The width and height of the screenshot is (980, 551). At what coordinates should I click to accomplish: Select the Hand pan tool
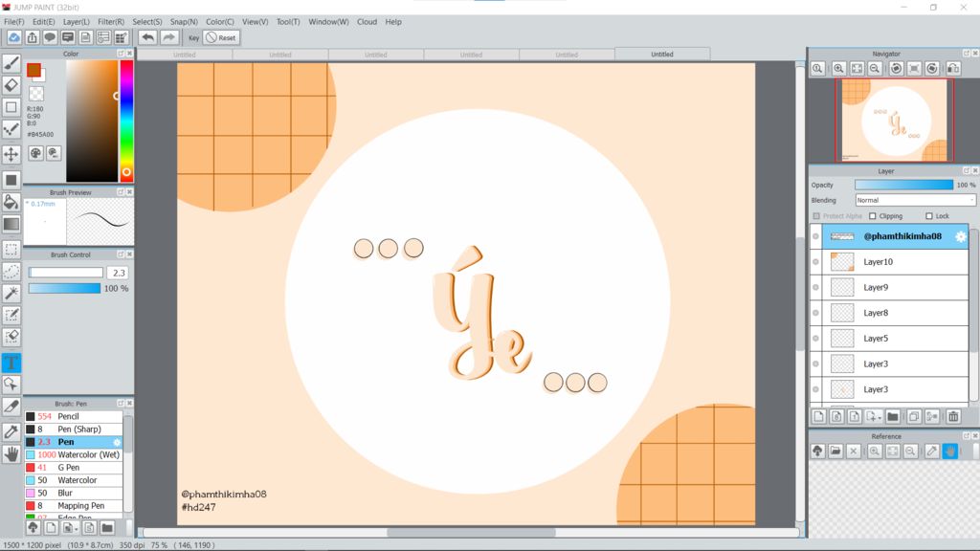click(x=11, y=453)
